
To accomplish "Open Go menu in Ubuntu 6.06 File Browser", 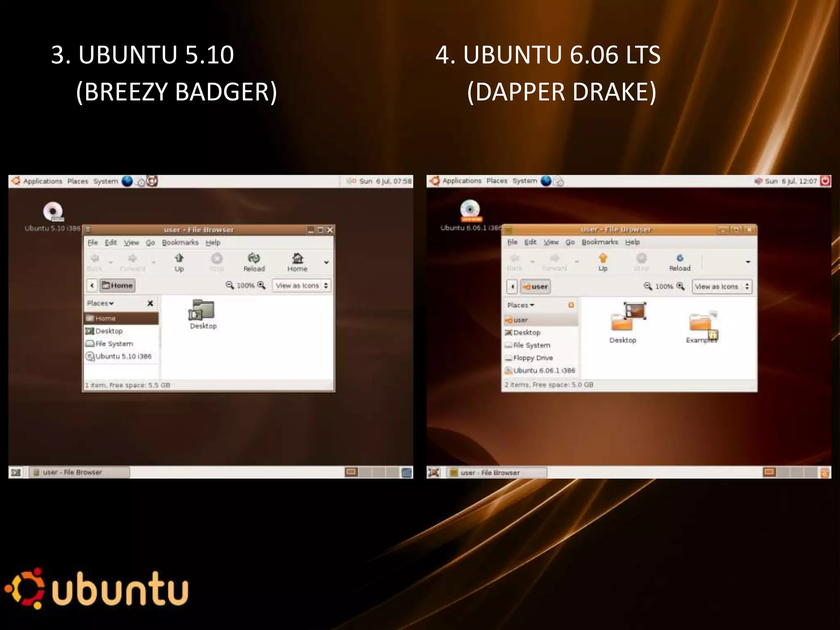I will click(x=570, y=242).
